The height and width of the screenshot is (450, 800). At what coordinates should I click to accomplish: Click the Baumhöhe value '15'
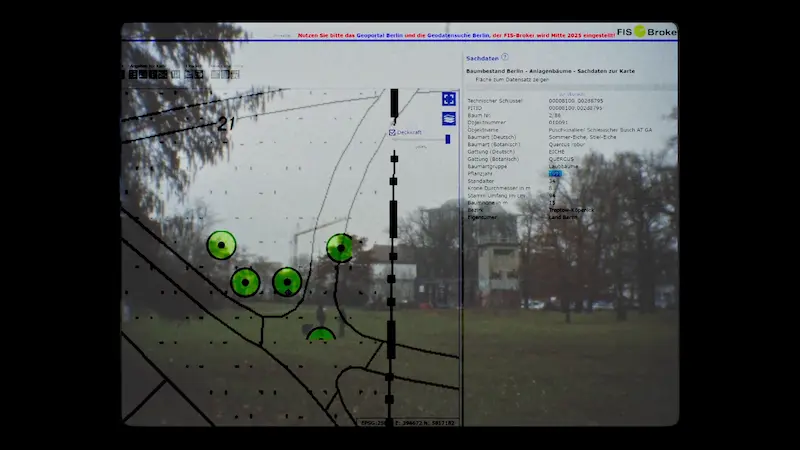pos(552,203)
